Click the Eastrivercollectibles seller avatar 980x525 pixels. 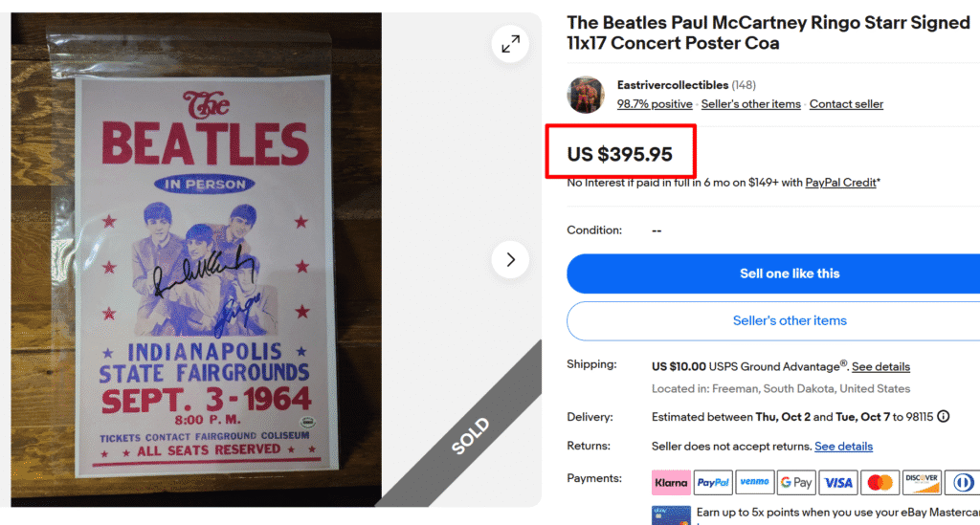pos(586,95)
